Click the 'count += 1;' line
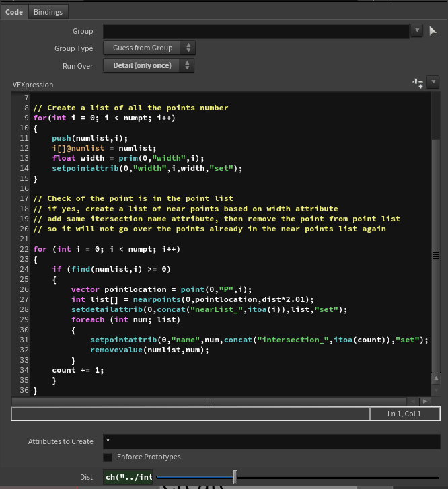The image size is (448, 489). click(x=78, y=370)
